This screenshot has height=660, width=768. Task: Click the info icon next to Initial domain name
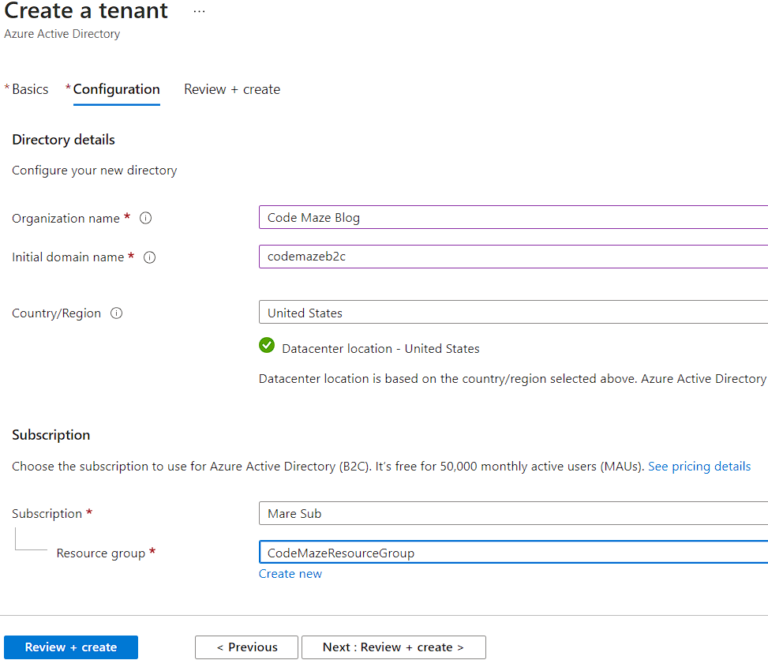pos(150,257)
